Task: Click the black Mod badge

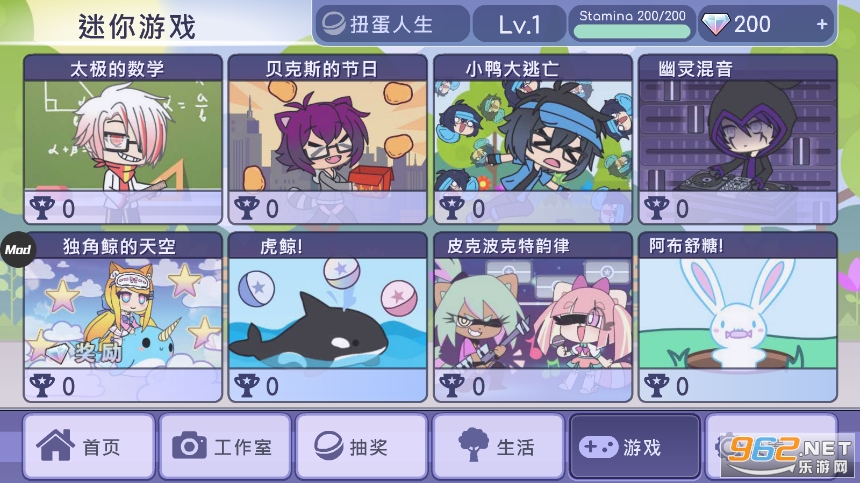Action: [x=18, y=249]
